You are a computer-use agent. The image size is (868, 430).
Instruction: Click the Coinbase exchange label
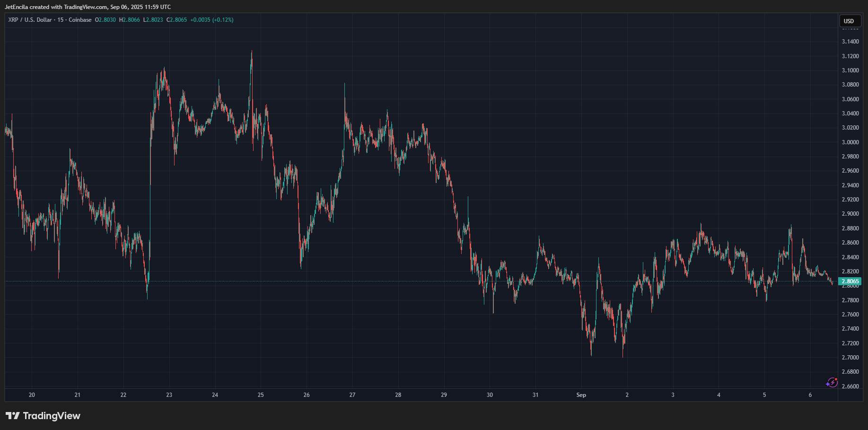(80, 20)
